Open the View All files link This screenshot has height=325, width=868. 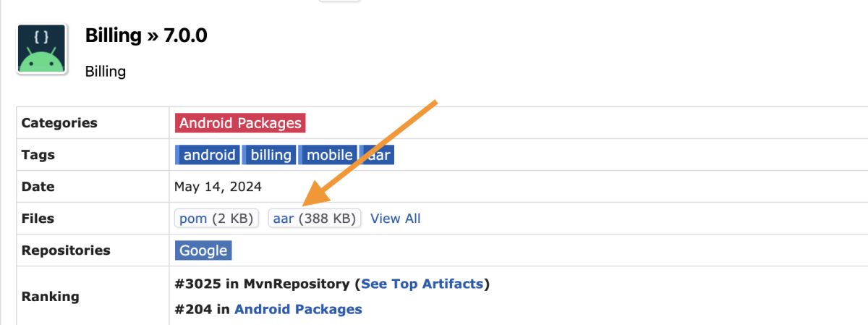click(x=396, y=219)
